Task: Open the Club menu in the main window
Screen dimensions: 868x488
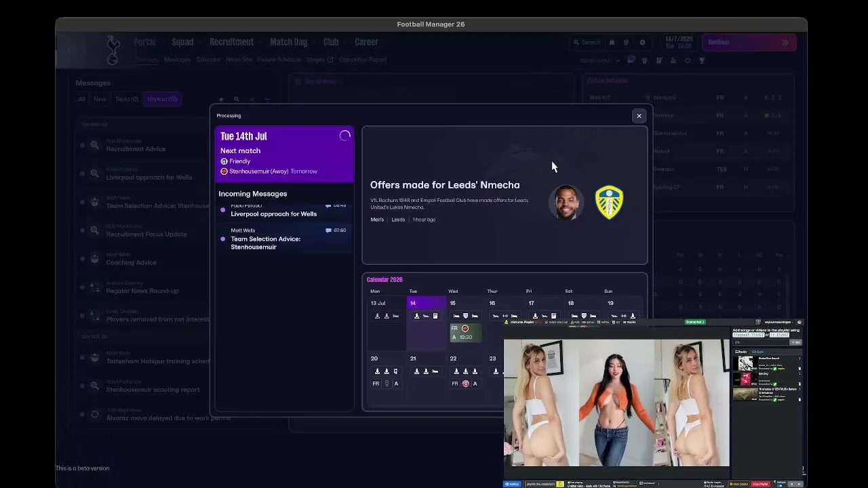Action: (331, 42)
